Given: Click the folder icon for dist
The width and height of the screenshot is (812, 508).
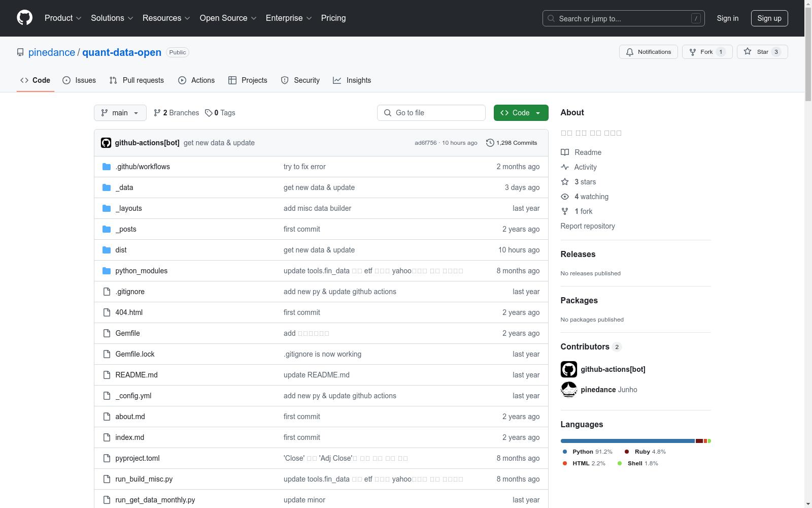Looking at the screenshot, I should [x=107, y=250].
